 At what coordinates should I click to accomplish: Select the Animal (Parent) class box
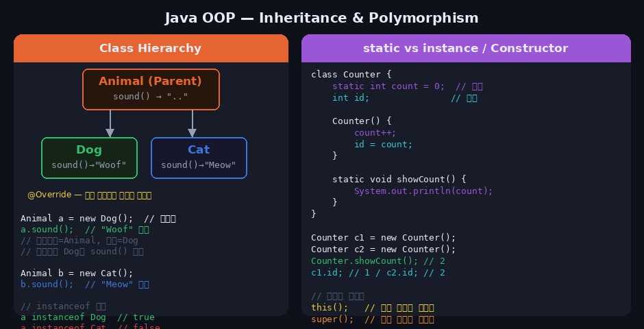(151, 89)
